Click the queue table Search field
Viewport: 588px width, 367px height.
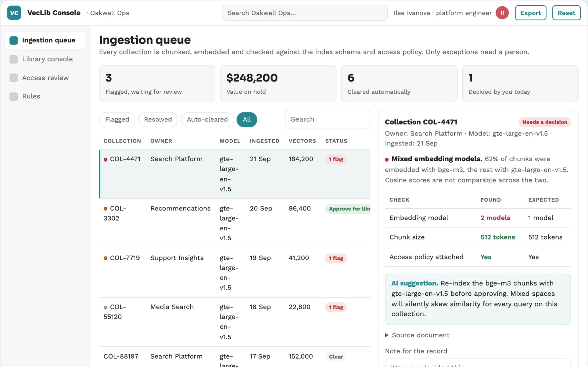point(328,119)
